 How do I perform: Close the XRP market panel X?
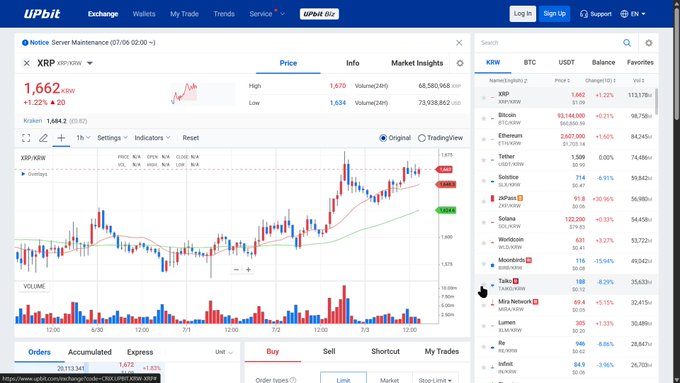coord(27,63)
